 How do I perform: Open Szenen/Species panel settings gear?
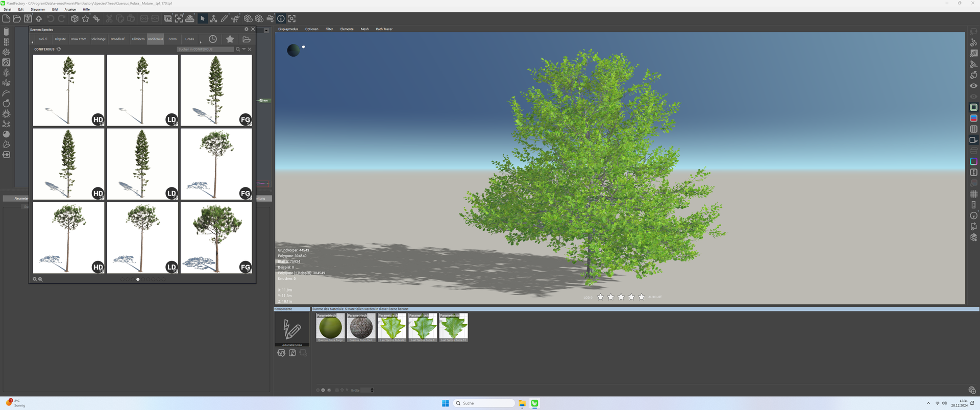click(247, 29)
